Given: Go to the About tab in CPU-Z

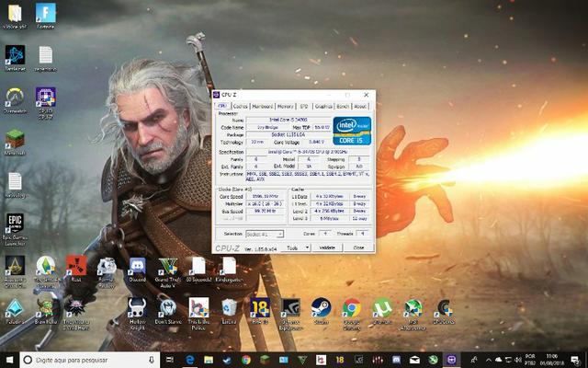Looking at the screenshot, I should pyautogui.click(x=360, y=107).
